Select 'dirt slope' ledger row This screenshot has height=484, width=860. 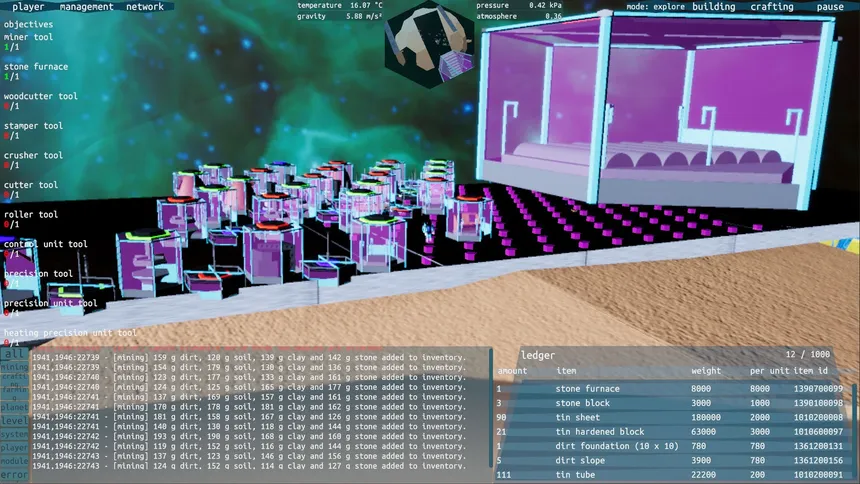pyautogui.click(x=671, y=460)
